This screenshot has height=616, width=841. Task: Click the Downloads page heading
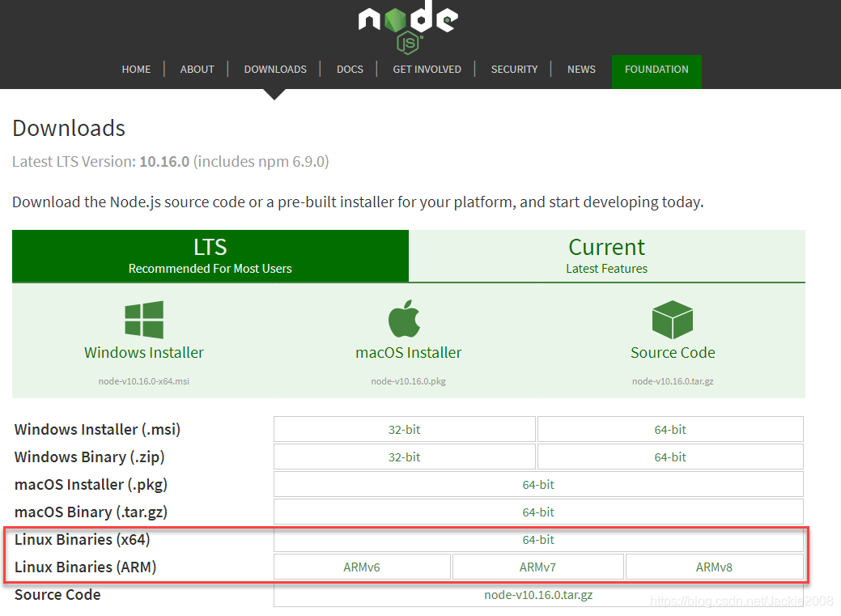point(69,128)
